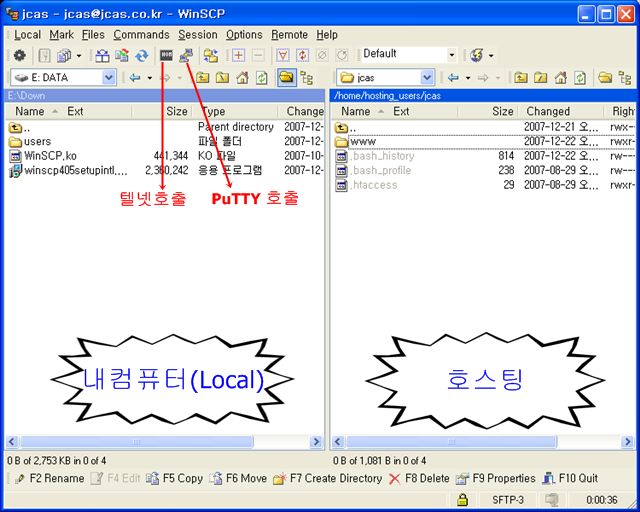Expand the session icon dropdown arrow
640x512 pixels.
point(491,55)
